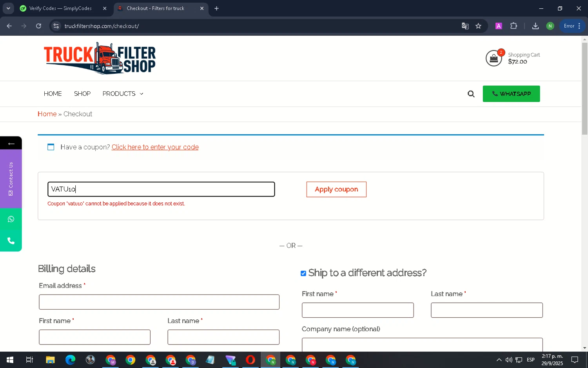
Task: Open notifications center icon
Action: [x=575, y=360]
